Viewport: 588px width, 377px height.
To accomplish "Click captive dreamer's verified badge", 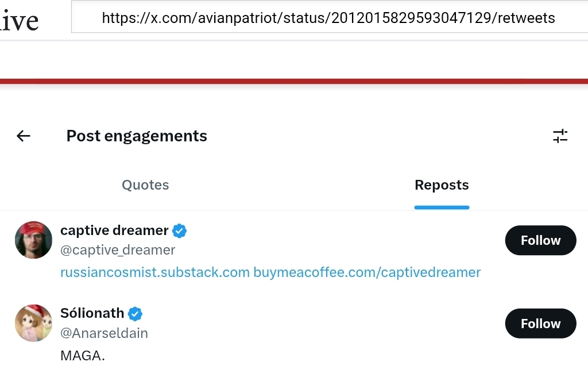I will tap(179, 230).
